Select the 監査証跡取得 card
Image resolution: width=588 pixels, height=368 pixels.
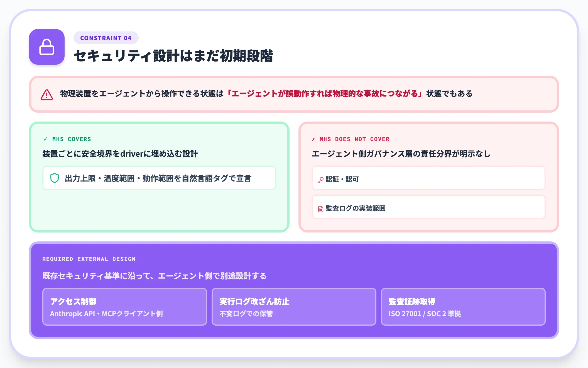[463, 307]
